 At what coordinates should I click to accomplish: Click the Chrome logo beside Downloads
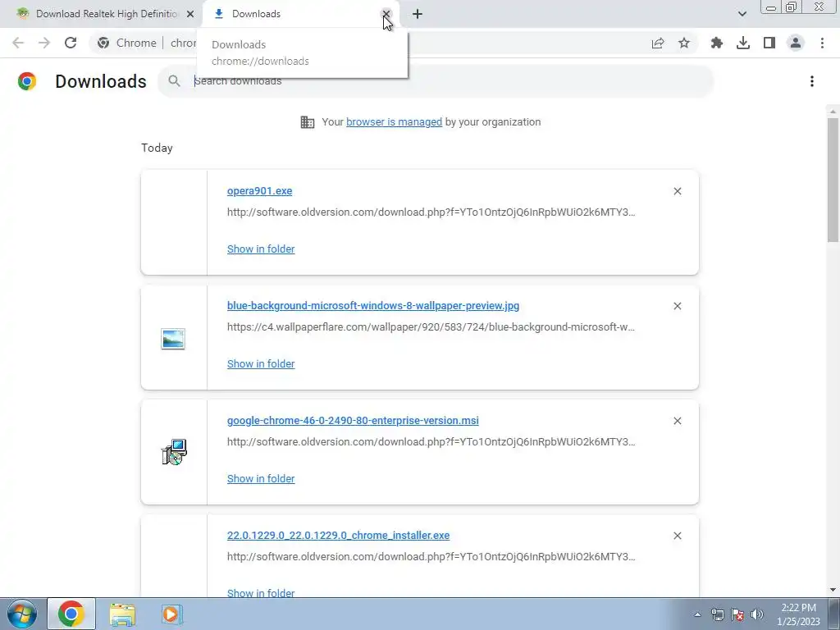pos(27,81)
